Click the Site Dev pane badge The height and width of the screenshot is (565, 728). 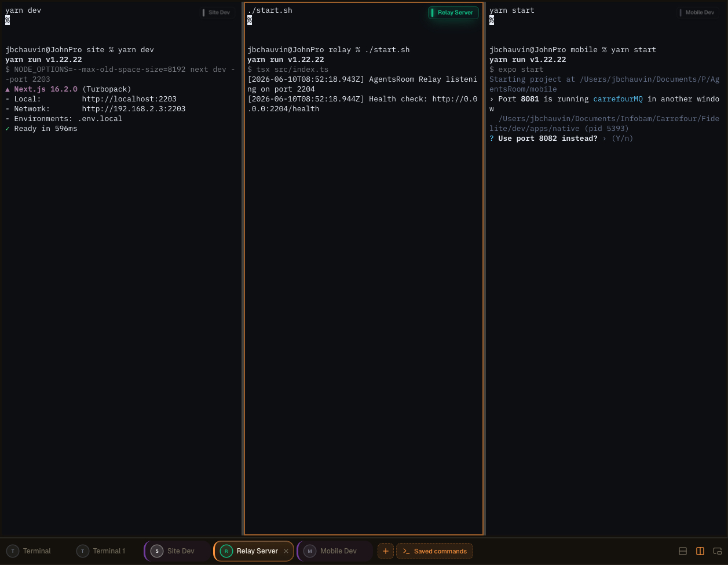[217, 12]
